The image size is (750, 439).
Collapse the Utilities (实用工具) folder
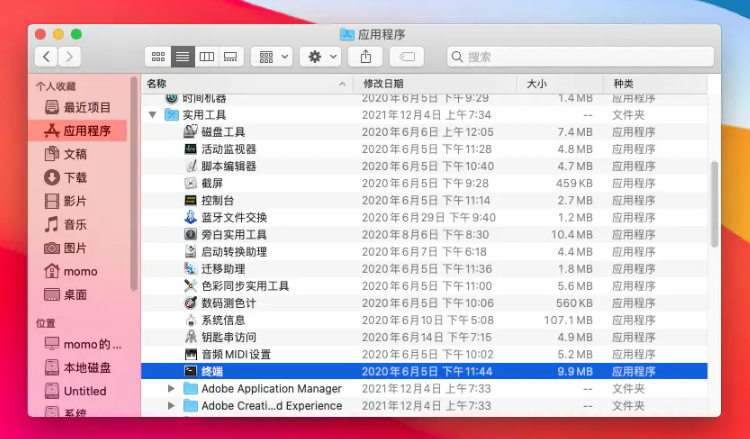[153, 115]
